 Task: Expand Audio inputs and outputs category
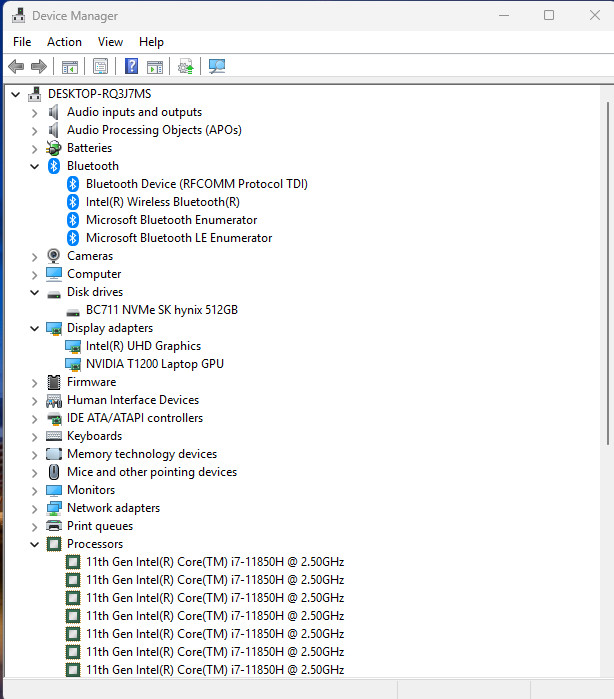(34, 113)
